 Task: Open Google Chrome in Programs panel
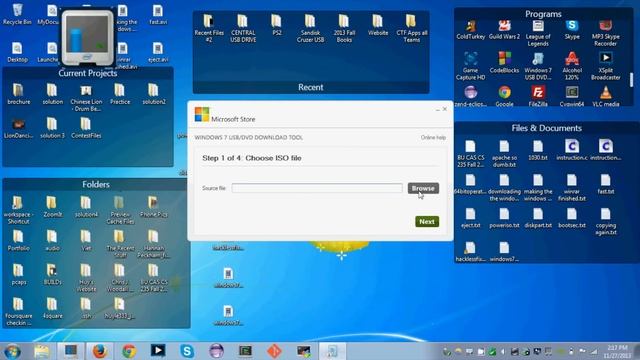point(504,96)
